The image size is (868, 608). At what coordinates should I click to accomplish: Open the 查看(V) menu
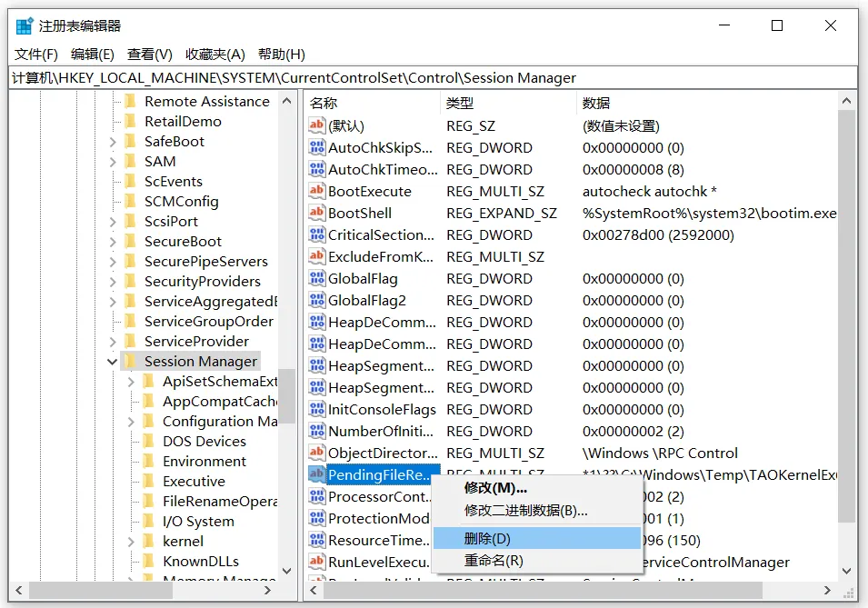pyautogui.click(x=149, y=55)
